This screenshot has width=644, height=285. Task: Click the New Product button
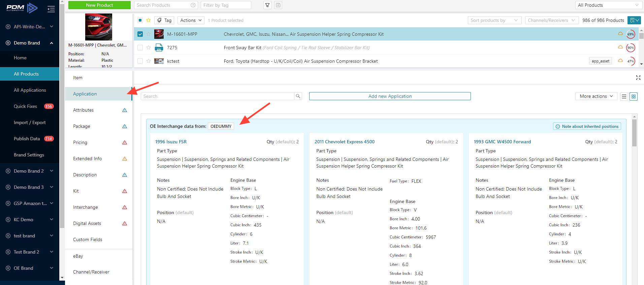(x=99, y=5)
